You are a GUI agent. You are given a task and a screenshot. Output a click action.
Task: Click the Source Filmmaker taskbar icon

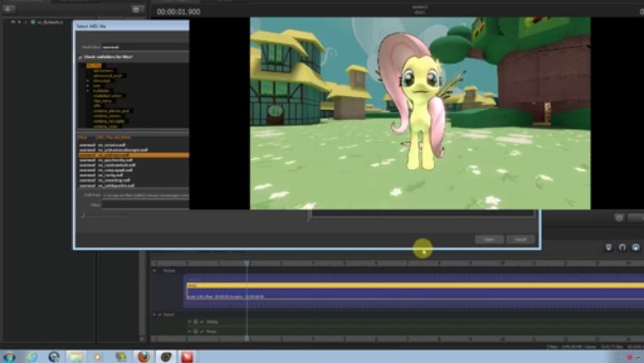[x=165, y=357]
